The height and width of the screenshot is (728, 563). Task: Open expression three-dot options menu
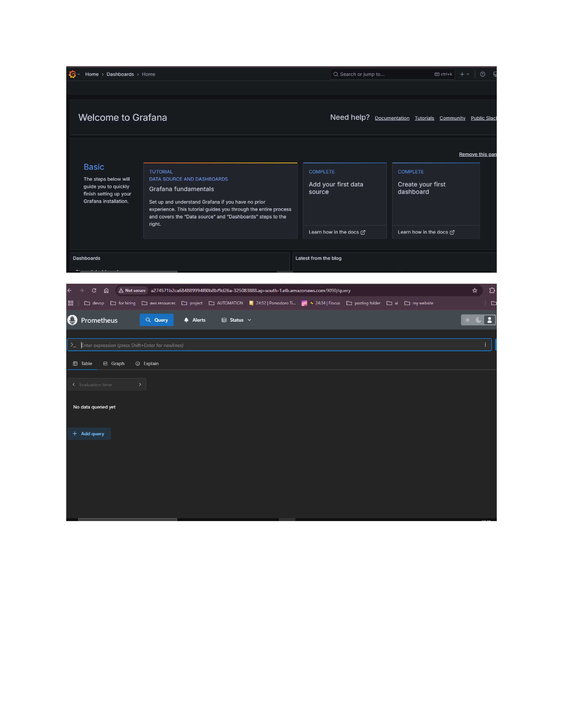[485, 345]
